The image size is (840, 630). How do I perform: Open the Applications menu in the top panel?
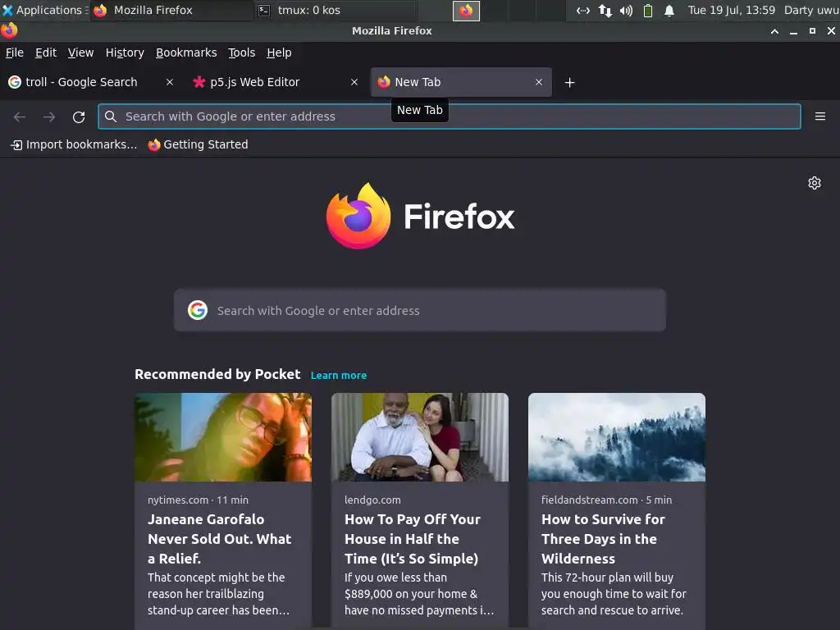[x=44, y=10]
